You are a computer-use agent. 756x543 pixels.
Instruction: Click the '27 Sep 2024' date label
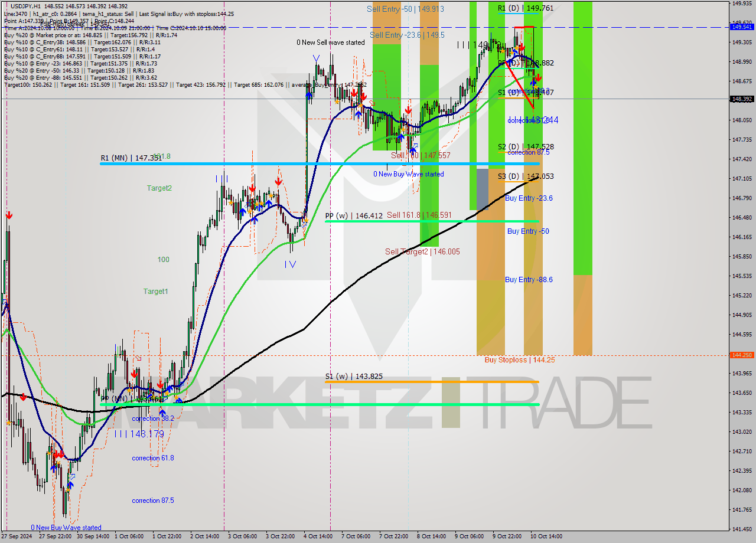click(x=17, y=537)
